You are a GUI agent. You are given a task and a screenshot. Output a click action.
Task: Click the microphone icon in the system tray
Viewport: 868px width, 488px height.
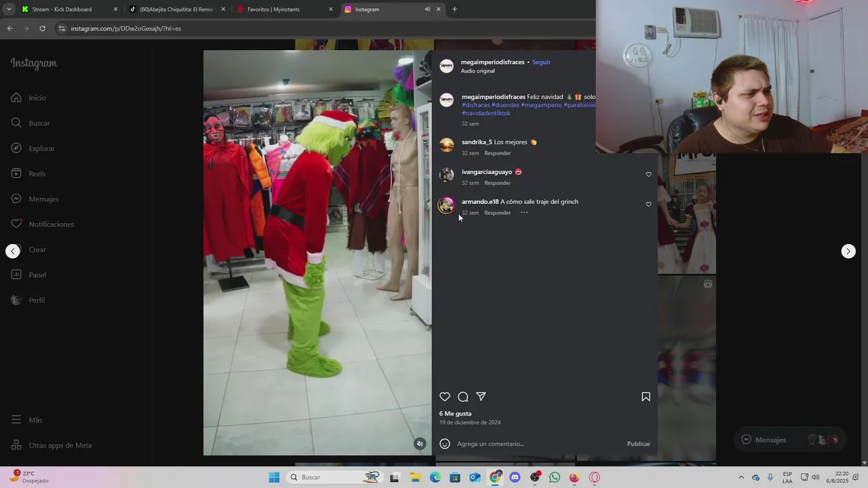770,477
